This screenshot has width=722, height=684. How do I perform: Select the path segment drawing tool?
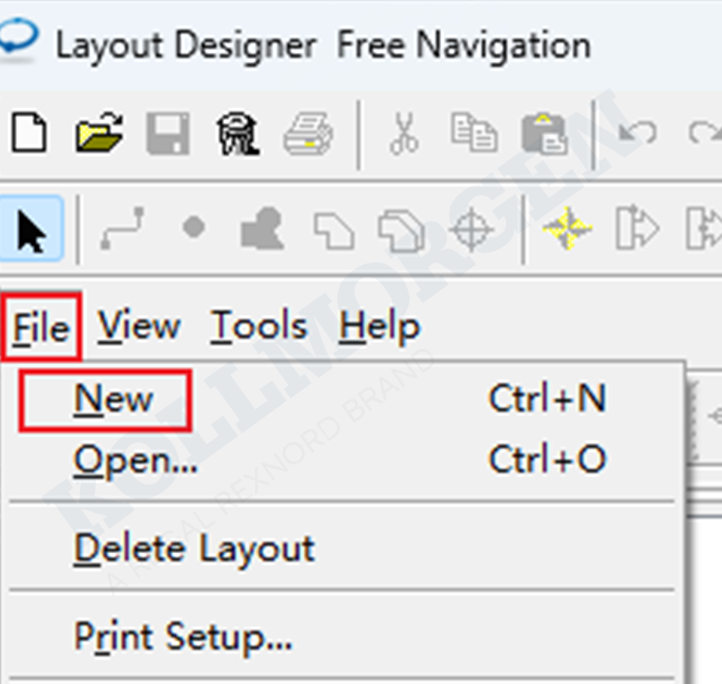(123, 230)
